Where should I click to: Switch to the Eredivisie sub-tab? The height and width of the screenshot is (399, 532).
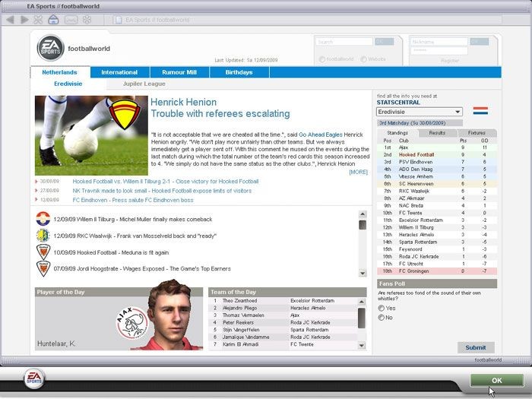tap(68, 84)
